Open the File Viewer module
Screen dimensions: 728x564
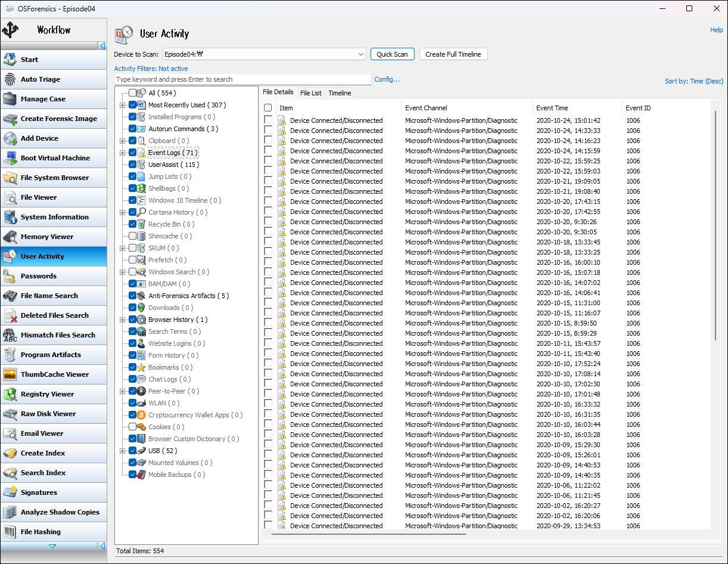click(x=54, y=197)
